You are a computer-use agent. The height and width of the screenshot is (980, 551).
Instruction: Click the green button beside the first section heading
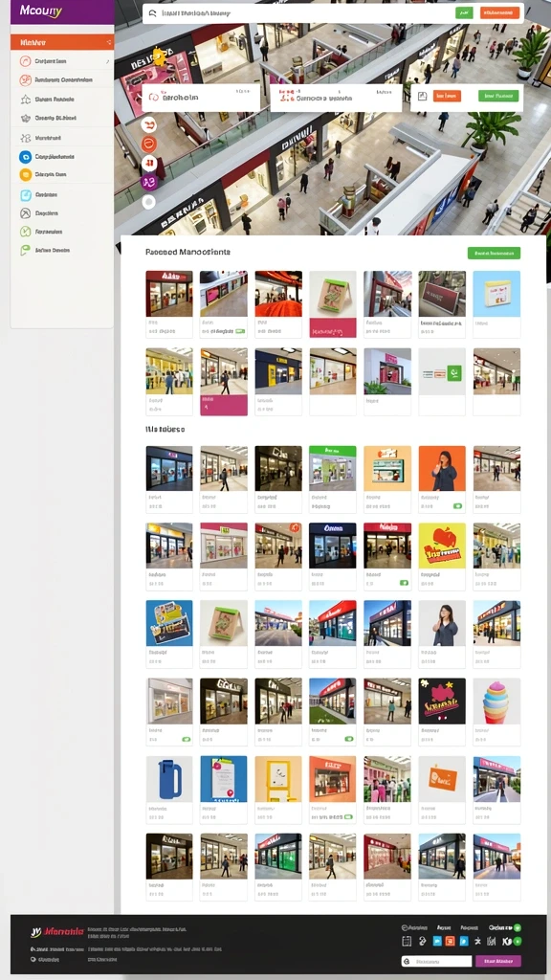coord(494,253)
